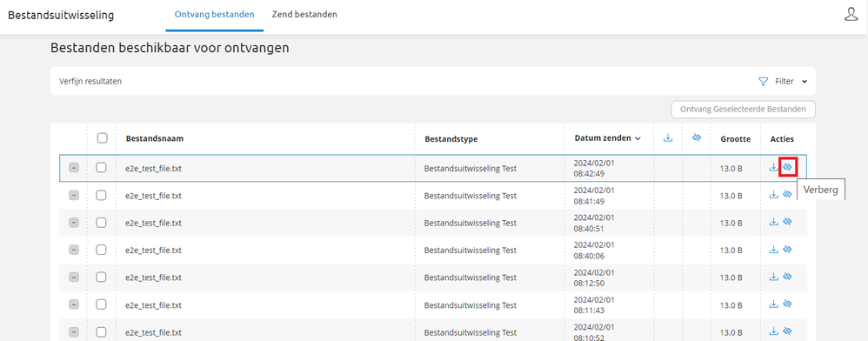Click the minus expander on the 08:12:50 row
The width and height of the screenshot is (868, 341).
[x=74, y=277]
